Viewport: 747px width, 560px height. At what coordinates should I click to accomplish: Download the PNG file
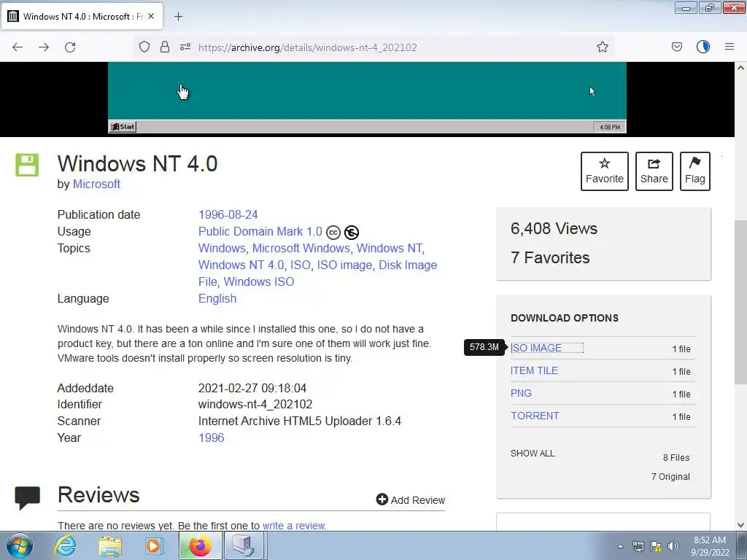521,393
